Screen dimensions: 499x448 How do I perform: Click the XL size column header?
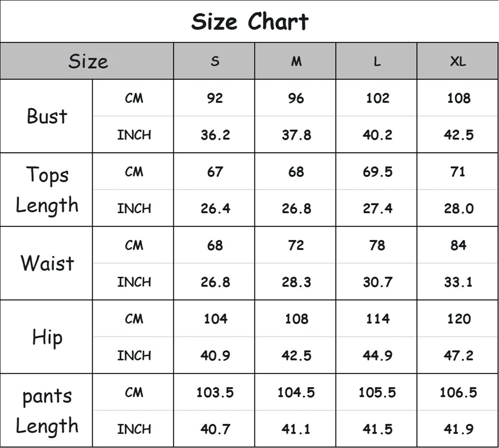point(458,61)
